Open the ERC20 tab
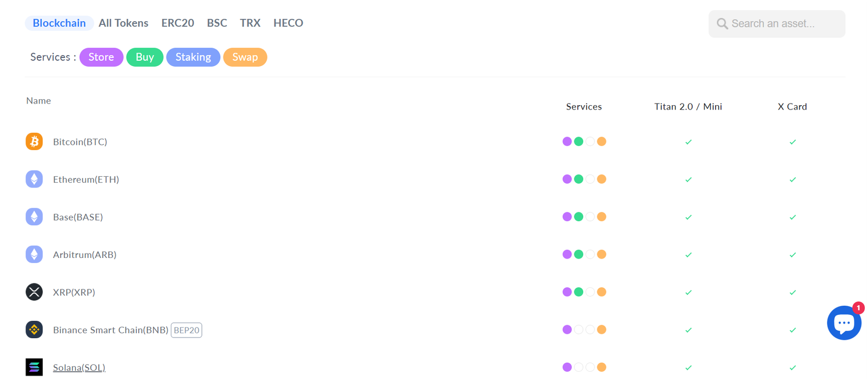Screen dimensions: 868x381 (177, 23)
